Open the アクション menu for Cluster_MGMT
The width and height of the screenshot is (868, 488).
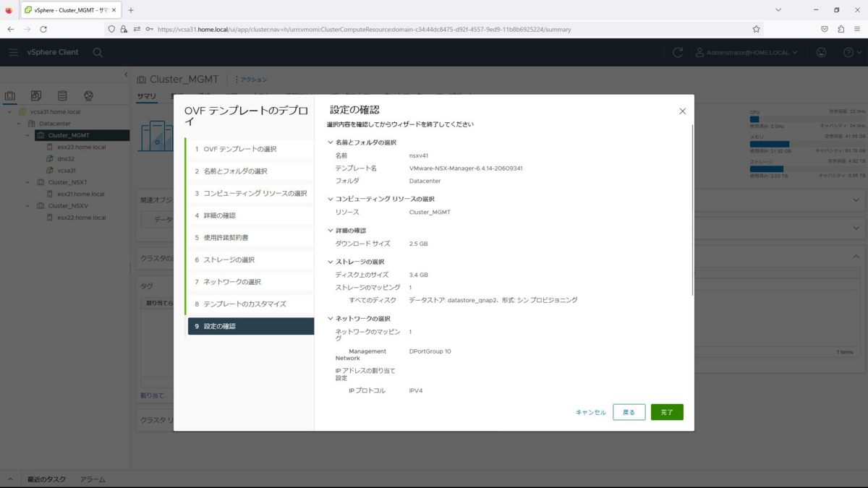[251, 80]
